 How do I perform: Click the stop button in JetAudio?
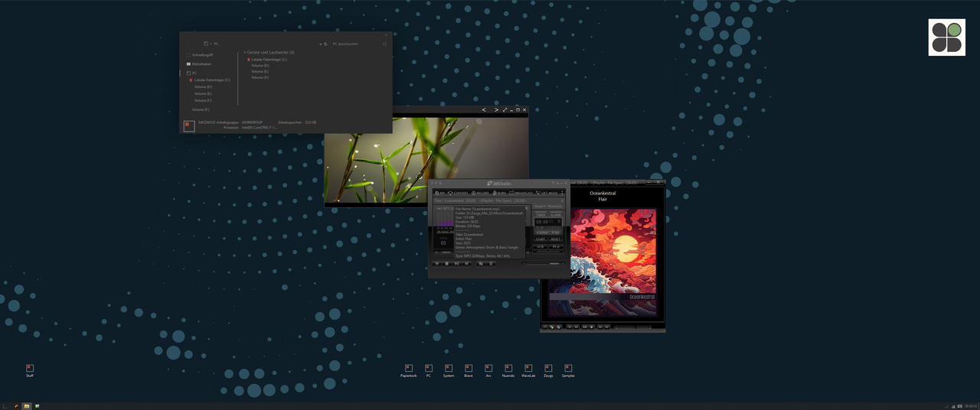tap(447, 263)
